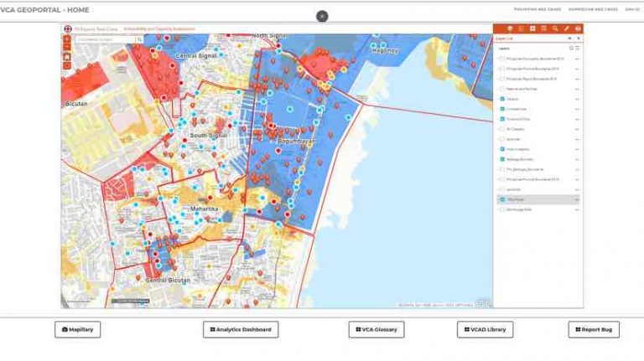Screen dimensions: 644x361
Task: Open options for Philippines Region Boundaries layer
Action: pos(577,79)
